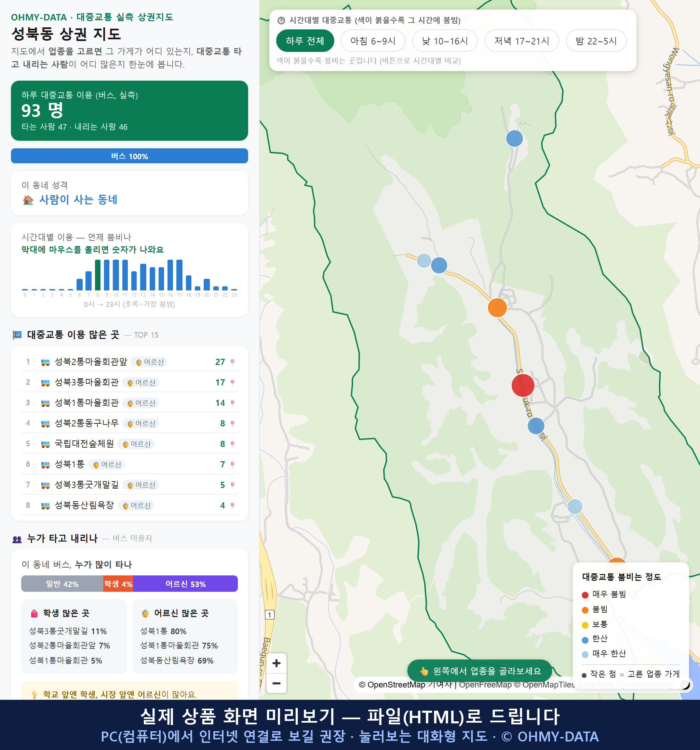Click the green 8시 peak hour bar

(98, 275)
